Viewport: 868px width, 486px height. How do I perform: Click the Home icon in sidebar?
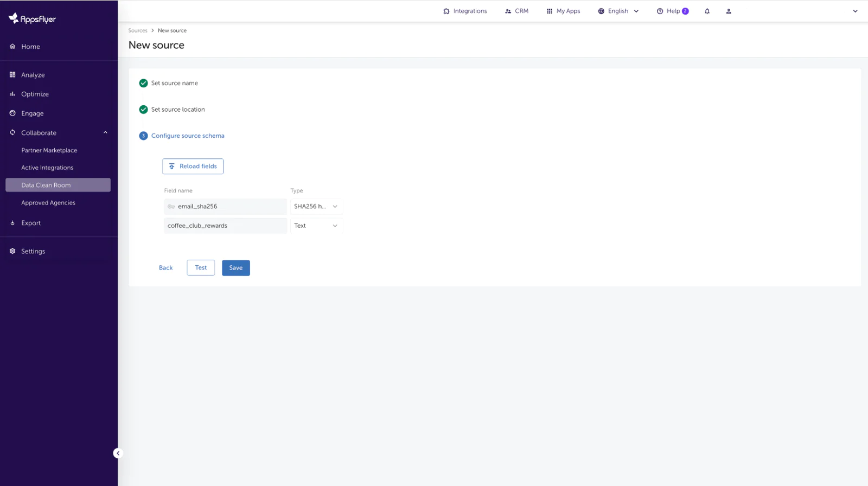tap(12, 47)
